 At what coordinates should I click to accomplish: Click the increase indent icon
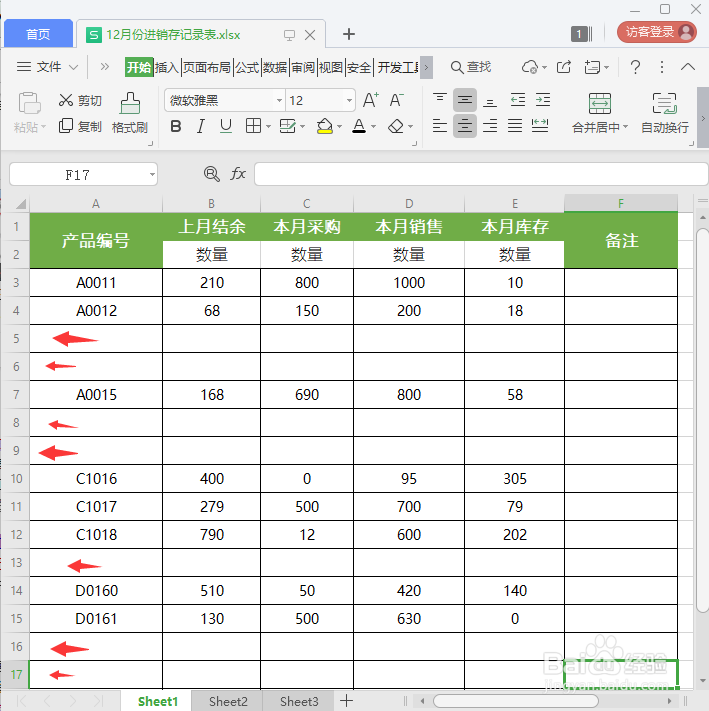(x=543, y=100)
